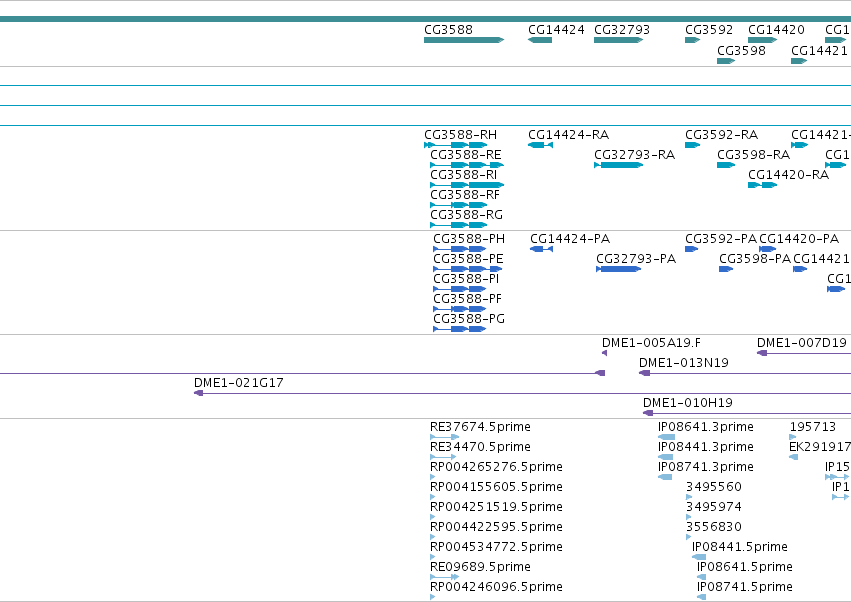Select protein label CG14420-PA
The image size is (851, 602).
click(799, 239)
